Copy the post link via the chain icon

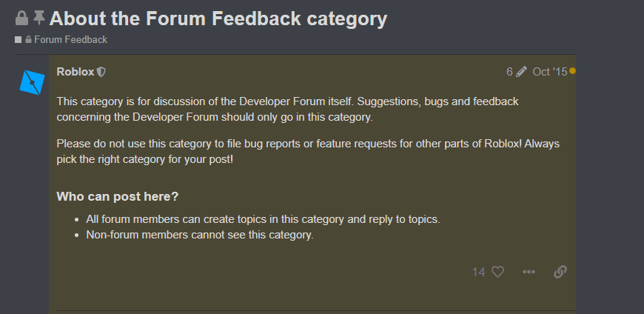point(560,272)
